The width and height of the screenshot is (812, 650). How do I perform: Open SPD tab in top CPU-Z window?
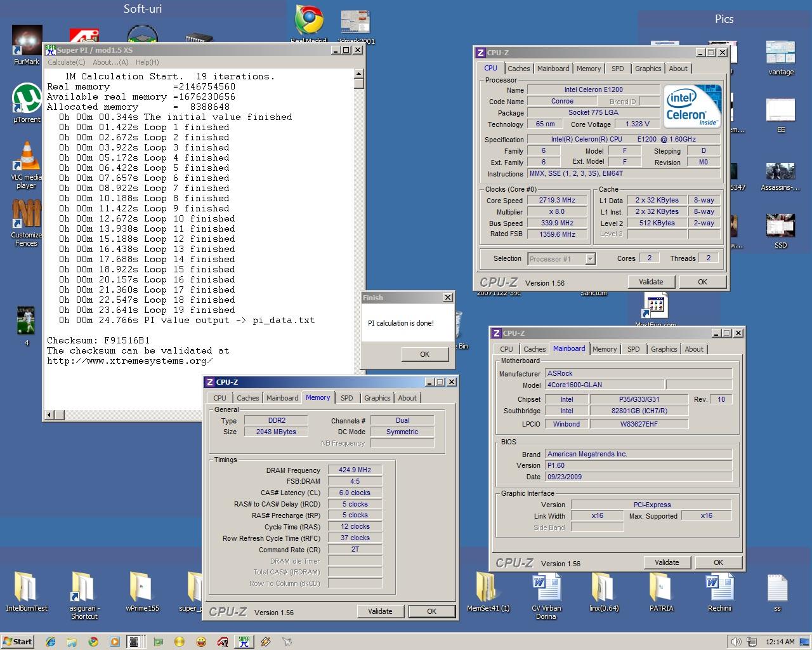[617, 69]
